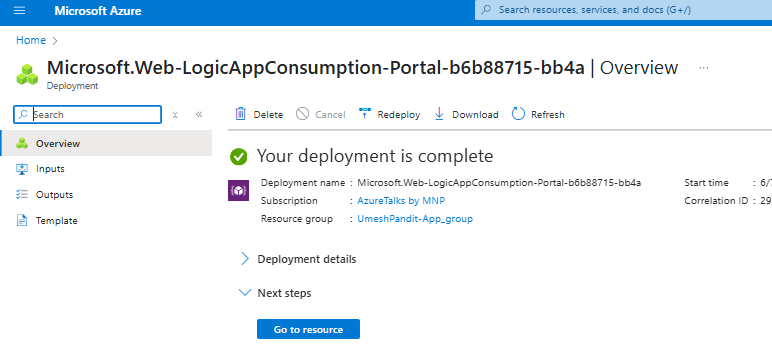This screenshot has width=772, height=361.
Task: Click the Refresh toolbar label
Action: pyautogui.click(x=547, y=115)
